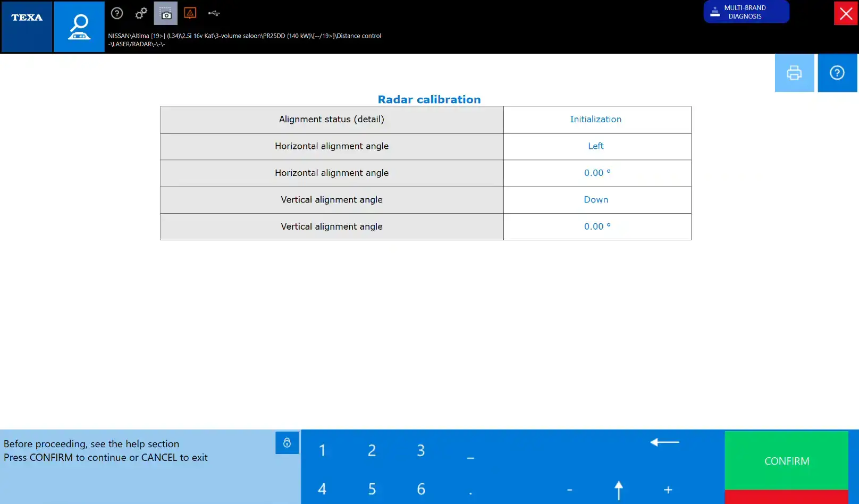Tap keypad digit 1
The height and width of the screenshot is (504, 859).
(322, 451)
